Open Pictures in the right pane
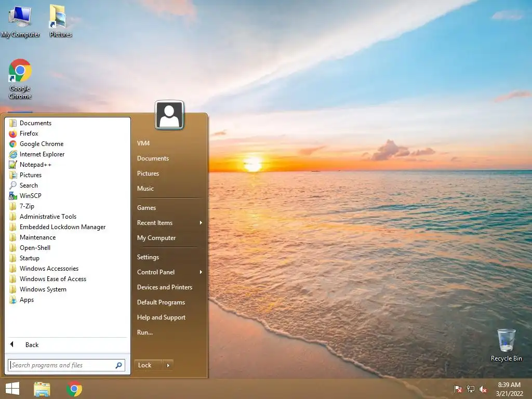Image resolution: width=532 pixels, height=399 pixels. (148, 174)
